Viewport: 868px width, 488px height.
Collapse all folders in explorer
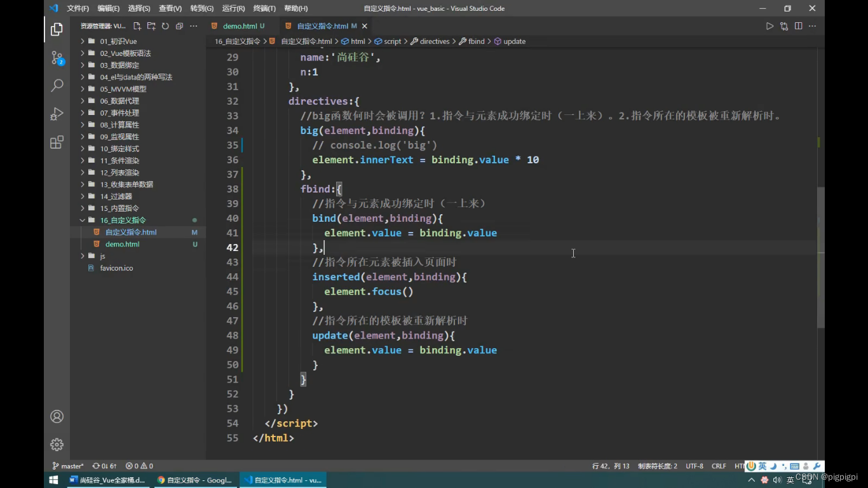tap(179, 26)
